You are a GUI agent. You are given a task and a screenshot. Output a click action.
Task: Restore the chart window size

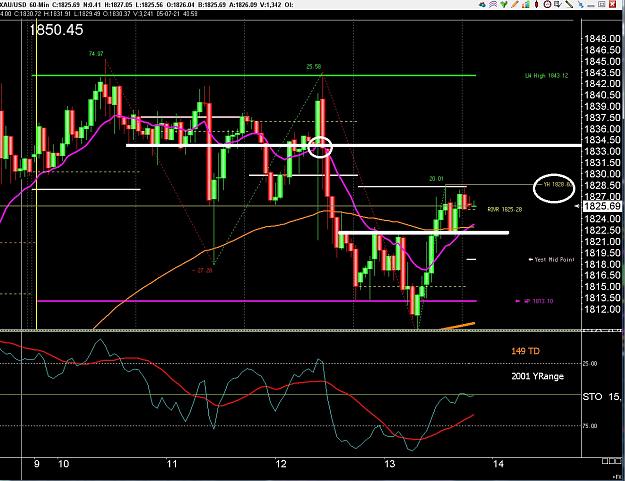tap(602, 4)
